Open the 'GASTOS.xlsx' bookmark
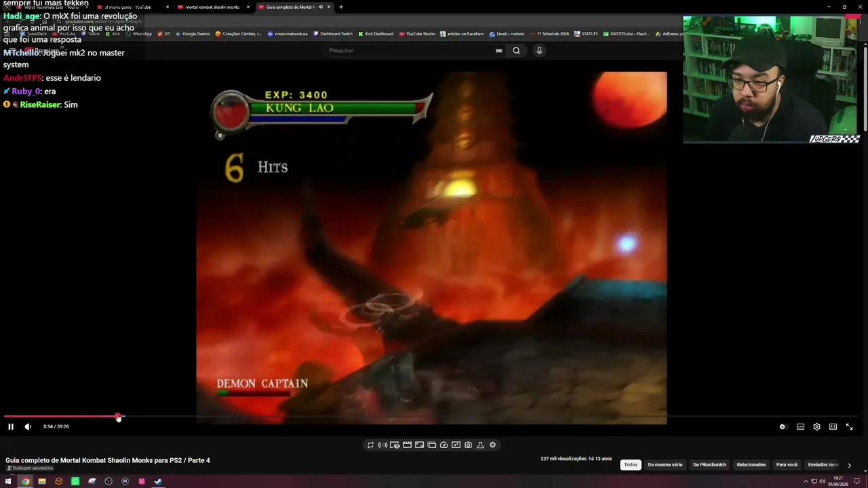Image resolution: width=868 pixels, height=488 pixels. pyautogui.click(x=626, y=34)
